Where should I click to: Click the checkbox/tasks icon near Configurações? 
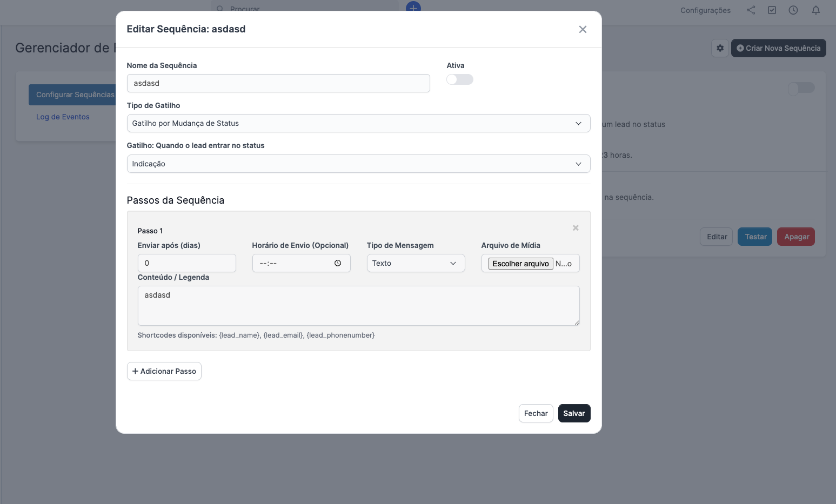coord(772,10)
